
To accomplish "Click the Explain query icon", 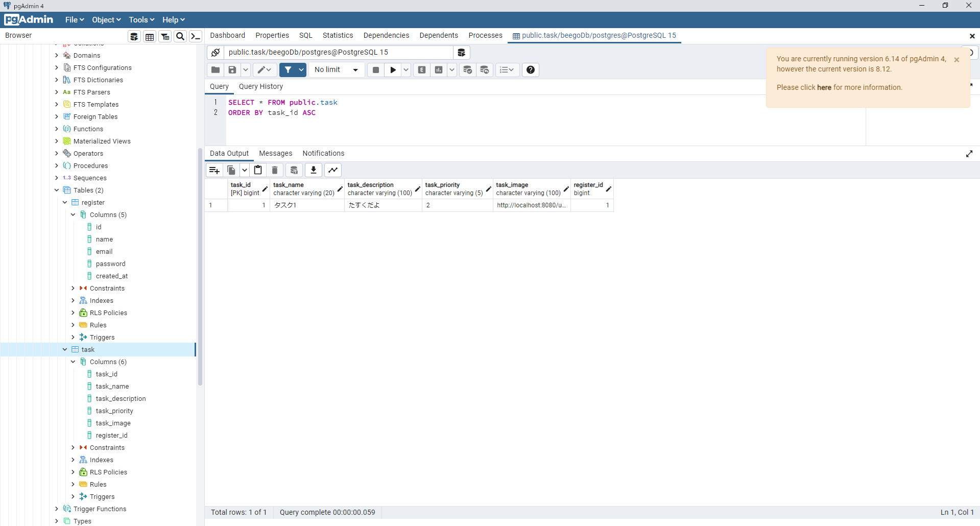I will pos(422,70).
